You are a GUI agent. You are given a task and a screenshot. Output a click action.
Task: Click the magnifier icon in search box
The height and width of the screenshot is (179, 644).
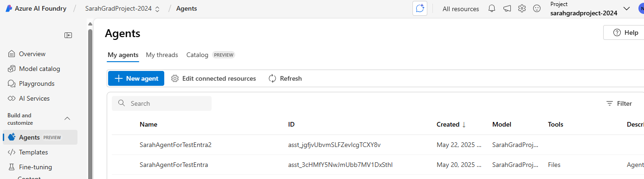(122, 103)
